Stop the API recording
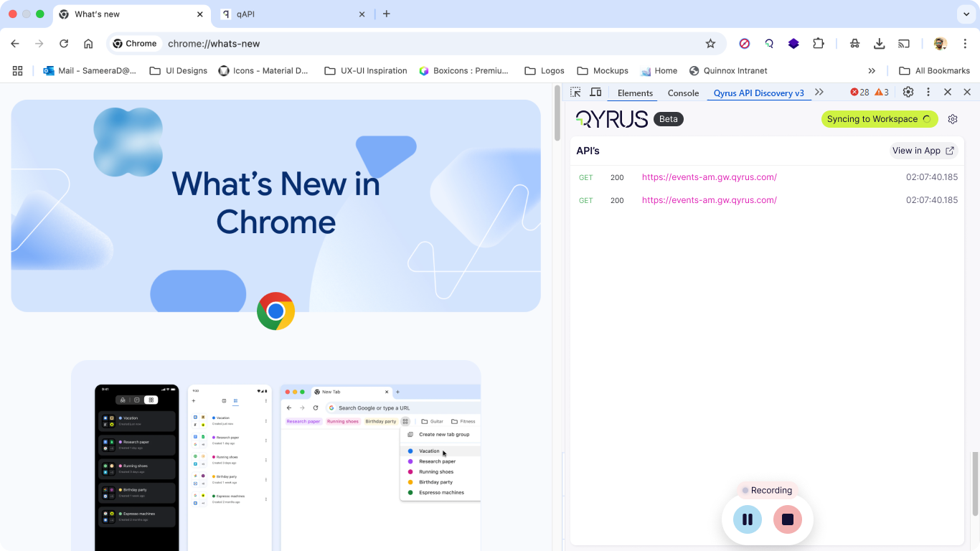Screen dimensions: 980x551 click(x=788, y=519)
